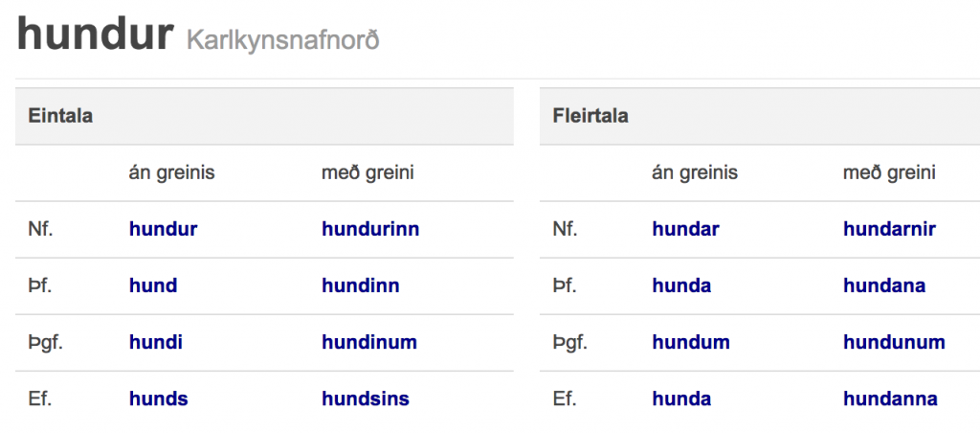Click the "hundinn" link
The height and width of the screenshot is (433, 980).
click(361, 286)
